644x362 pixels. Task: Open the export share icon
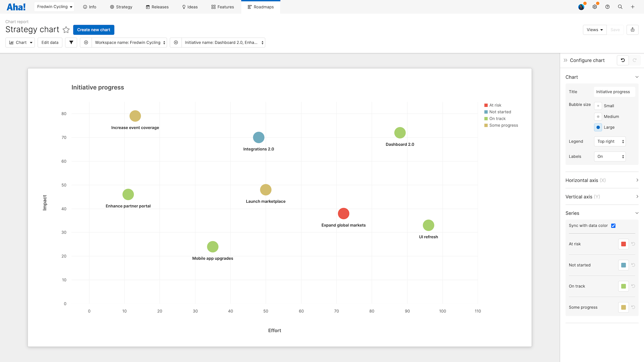pos(632,30)
